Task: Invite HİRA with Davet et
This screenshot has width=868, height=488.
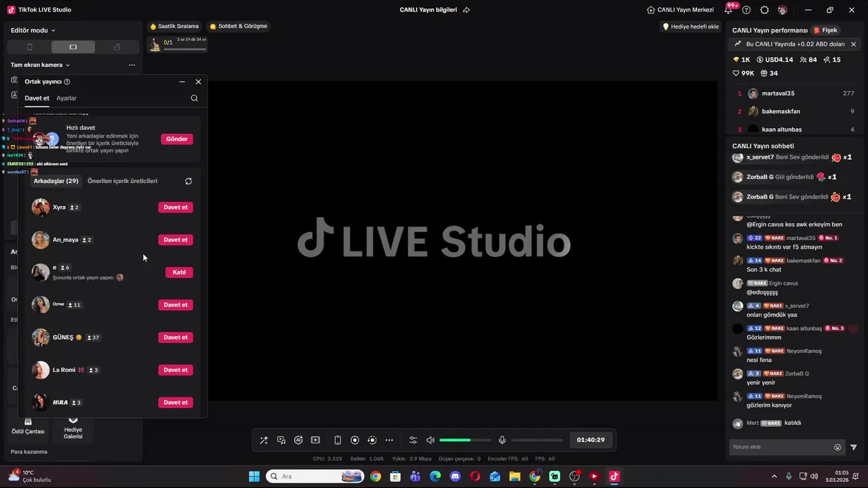Action: (176, 403)
